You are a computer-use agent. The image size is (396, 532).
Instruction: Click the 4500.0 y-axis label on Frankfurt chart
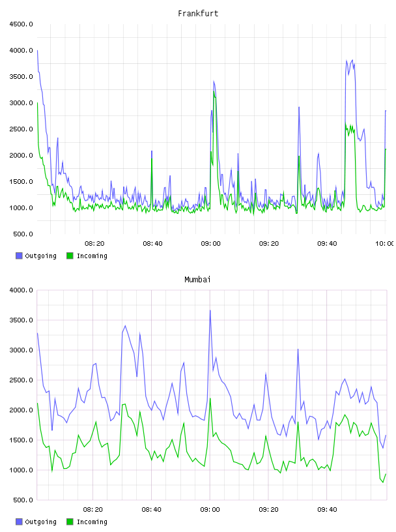pos(21,24)
